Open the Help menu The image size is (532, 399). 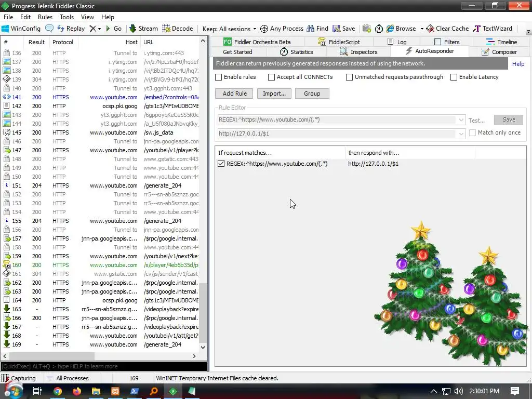(108, 17)
